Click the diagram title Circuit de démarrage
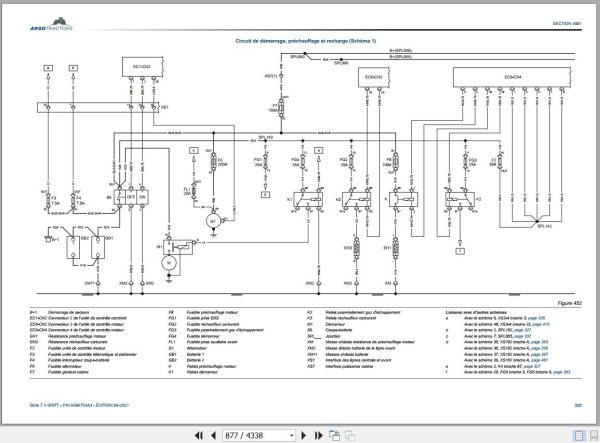Image resolution: width=600 pixels, height=443 pixels. [305, 41]
